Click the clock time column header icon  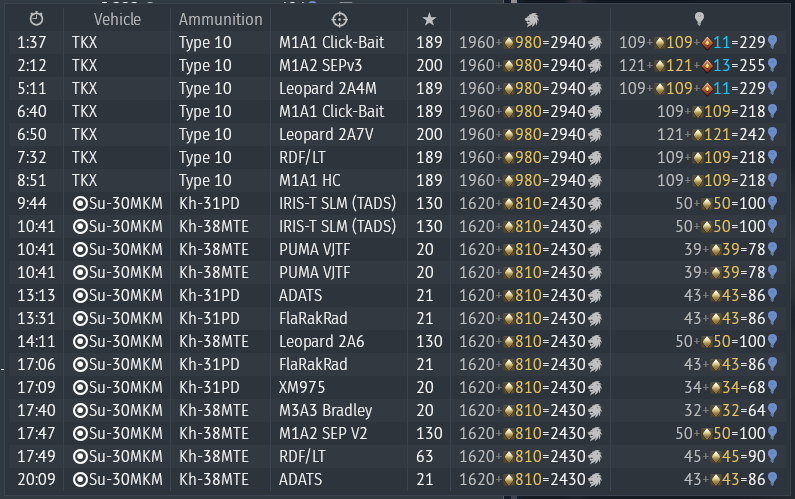pyautogui.click(x=36, y=19)
